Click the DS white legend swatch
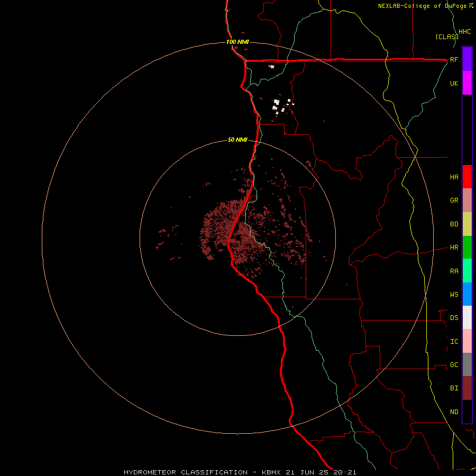476x476 pixels. click(467, 317)
